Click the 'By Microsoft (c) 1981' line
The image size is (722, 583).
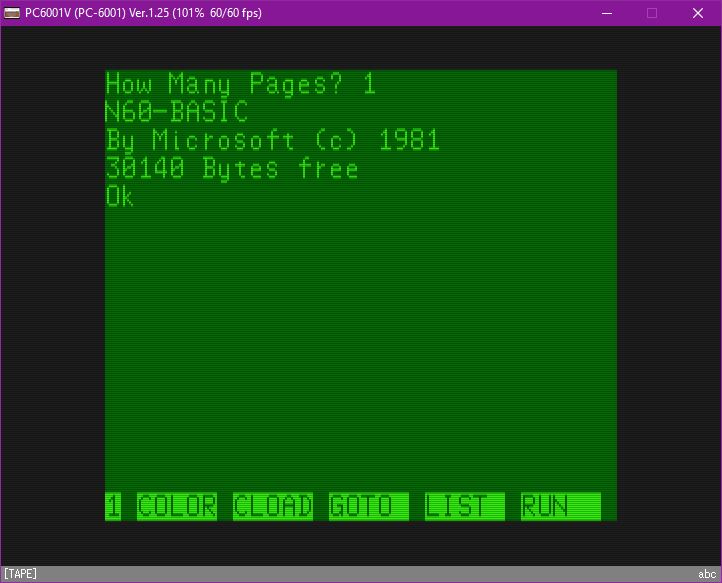(273, 140)
